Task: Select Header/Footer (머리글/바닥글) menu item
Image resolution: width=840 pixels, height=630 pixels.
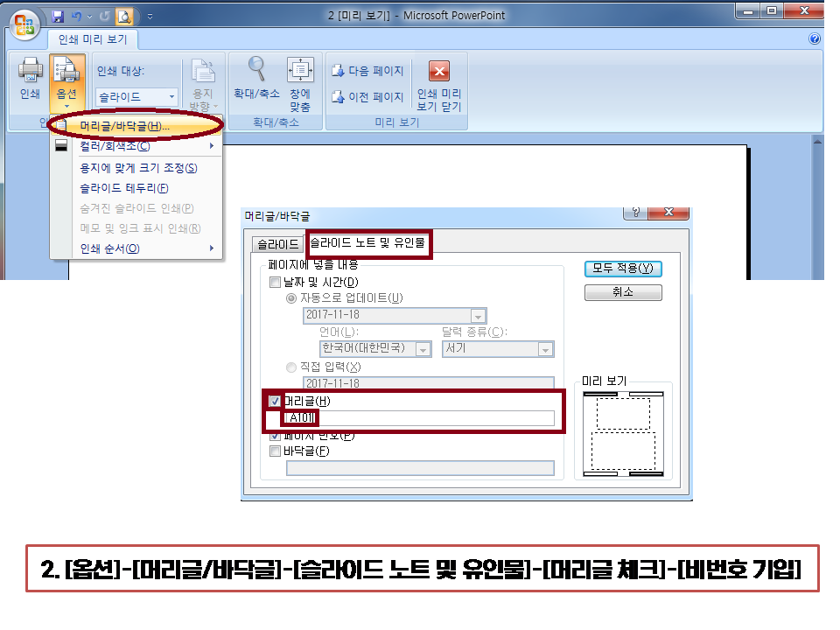Action: tap(123, 127)
